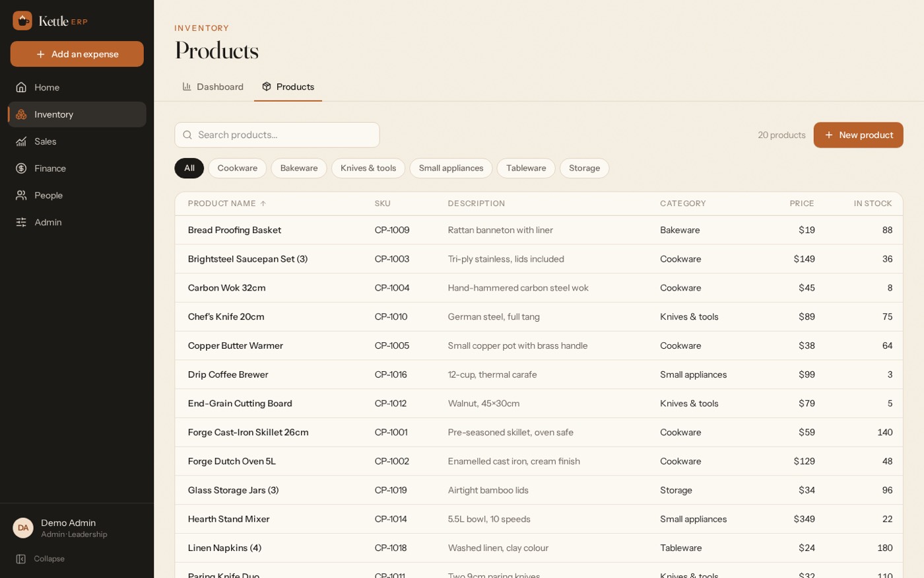Open Sales in the sidebar
924x578 pixels.
pos(77,141)
